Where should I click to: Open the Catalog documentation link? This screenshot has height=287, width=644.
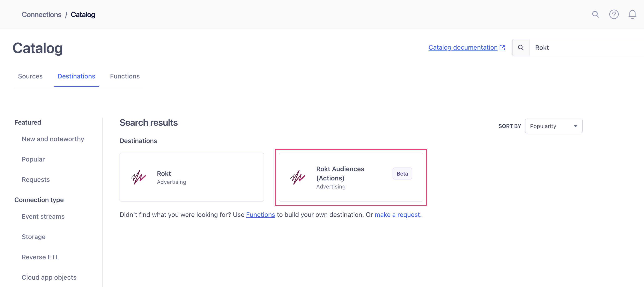tap(463, 48)
